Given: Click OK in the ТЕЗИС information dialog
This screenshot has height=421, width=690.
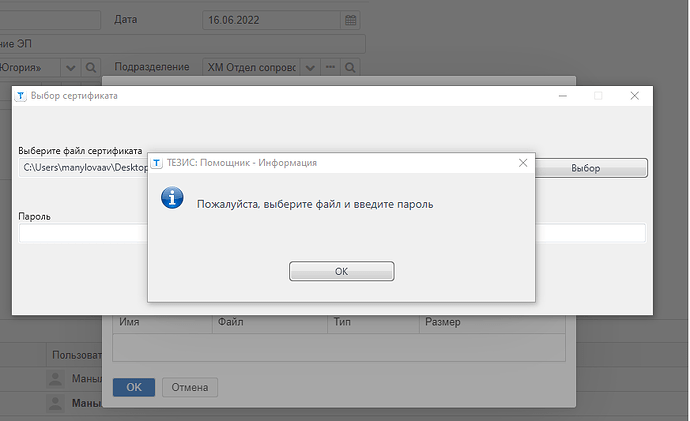Looking at the screenshot, I should click(341, 271).
